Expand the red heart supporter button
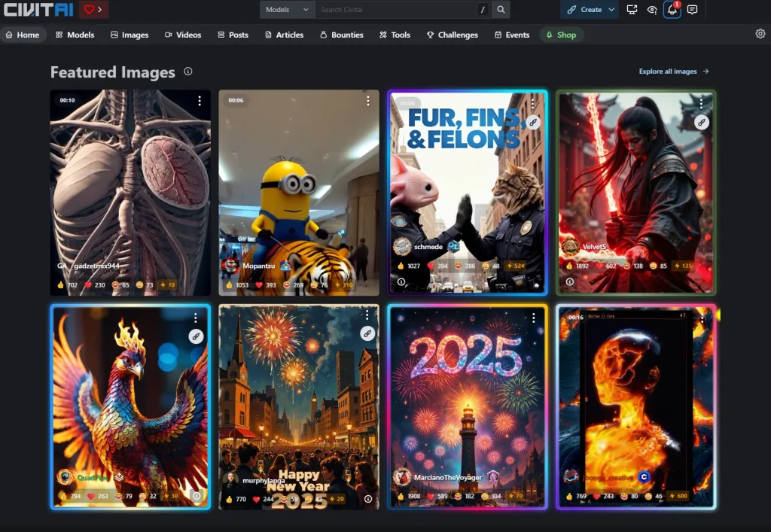The height and width of the screenshot is (532, 771). click(x=94, y=10)
